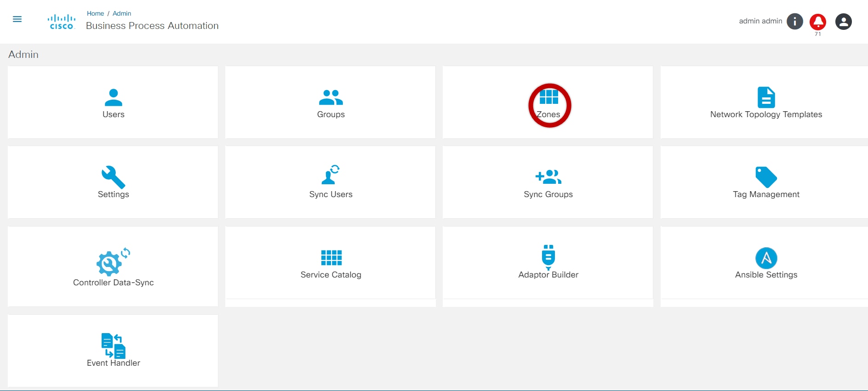
Task: Select the "Zones" card label
Action: pos(548,114)
